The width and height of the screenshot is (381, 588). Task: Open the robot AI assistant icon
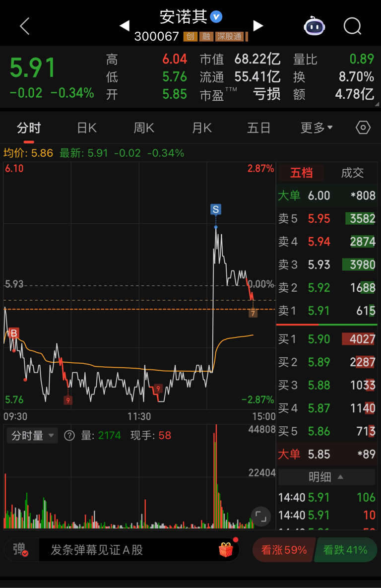click(314, 26)
